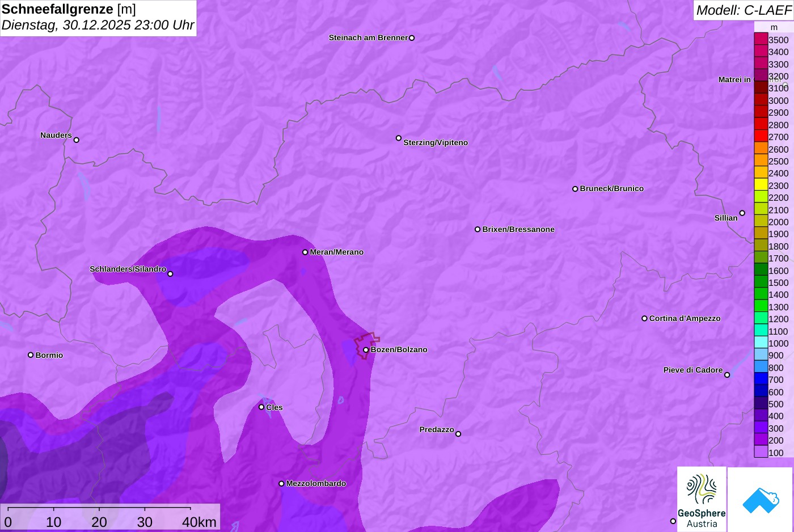This screenshot has width=794, height=532.
Task: Click the 100 m light purple legend swatch
Action: pos(761,452)
